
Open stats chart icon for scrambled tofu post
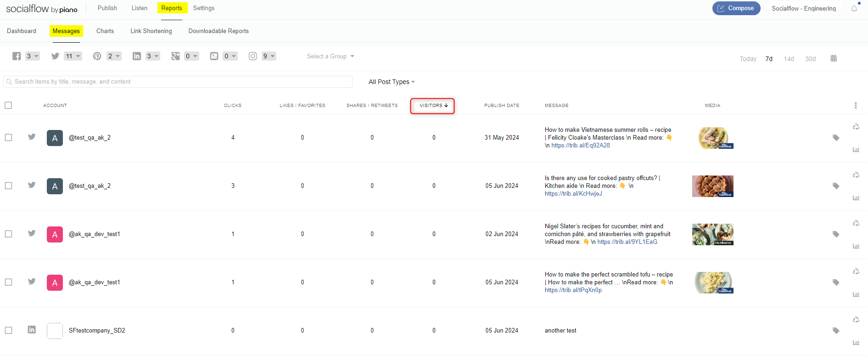pos(856,294)
